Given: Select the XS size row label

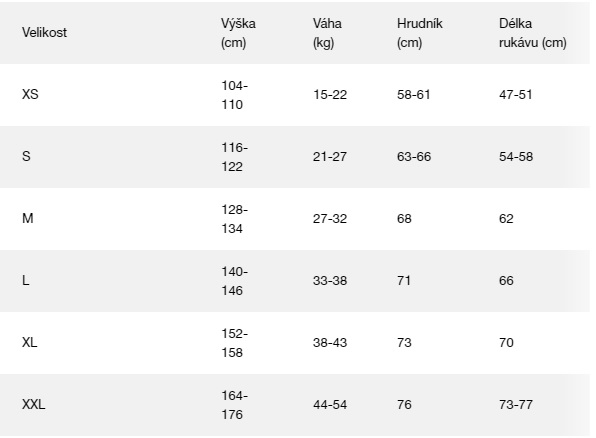Looking at the screenshot, I should click(x=30, y=94).
